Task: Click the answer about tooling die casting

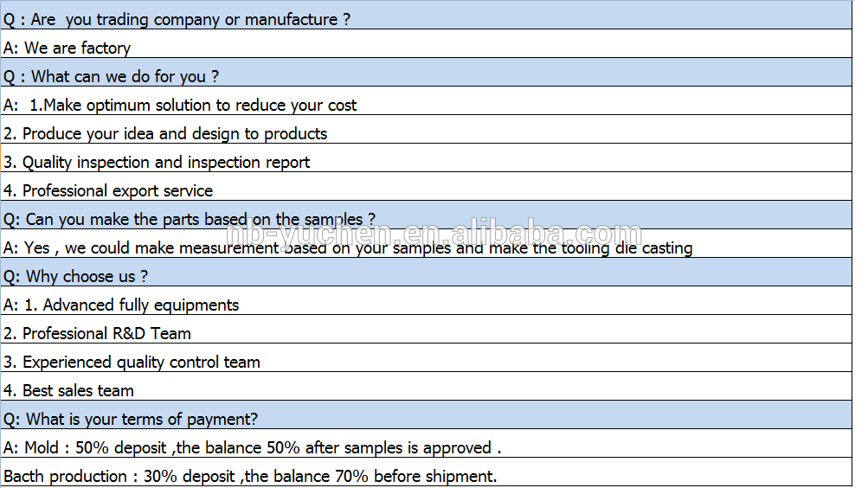Action: [x=348, y=247]
